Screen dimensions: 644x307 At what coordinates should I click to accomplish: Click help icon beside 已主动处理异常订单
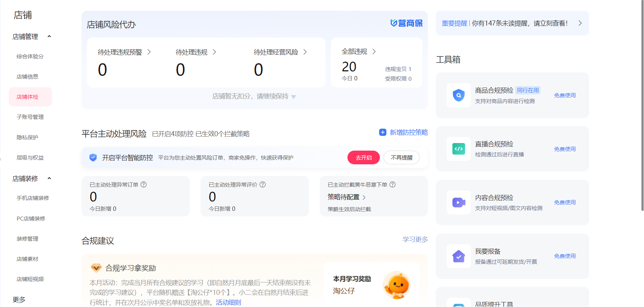(144, 184)
